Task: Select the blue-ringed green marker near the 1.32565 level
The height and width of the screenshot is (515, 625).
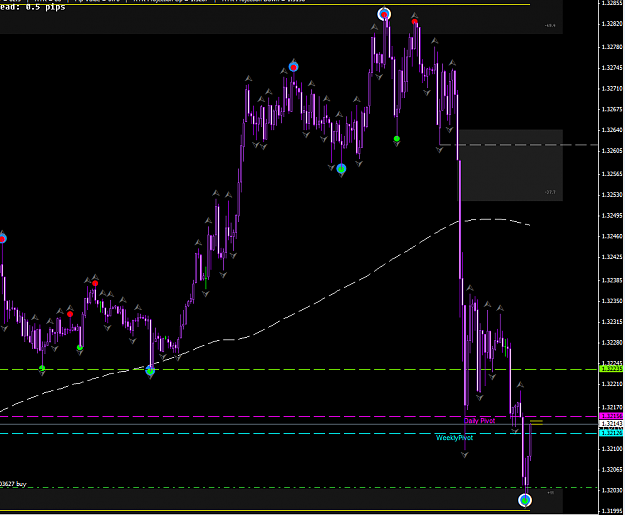Action: pos(341,169)
